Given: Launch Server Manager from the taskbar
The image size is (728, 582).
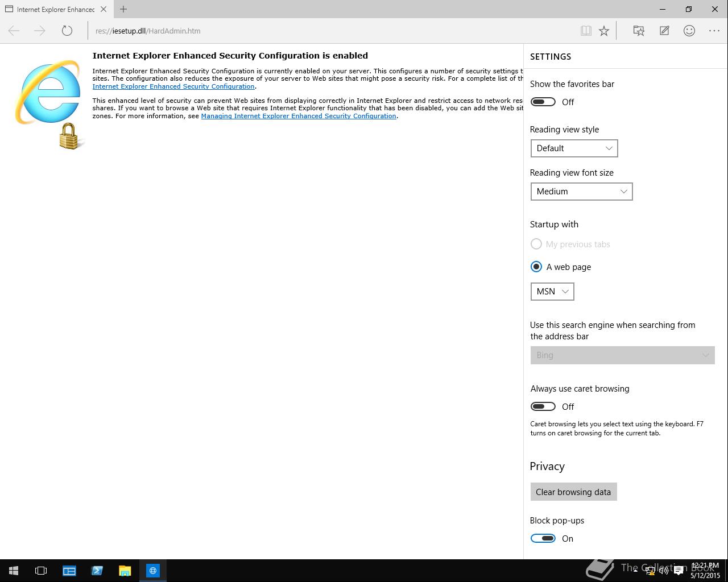Looking at the screenshot, I should click(x=69, y=571).
